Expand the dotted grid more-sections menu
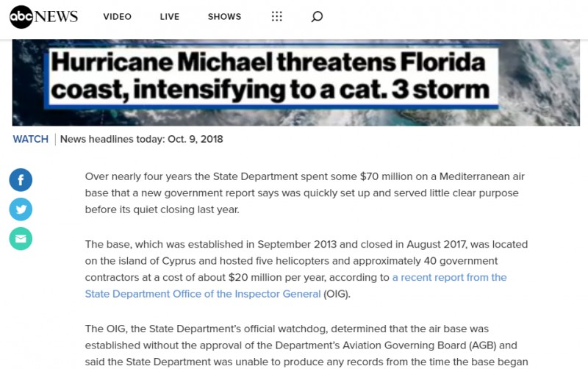Image resolution: width=588 pixels, height=369 pixels. [276, 17]
